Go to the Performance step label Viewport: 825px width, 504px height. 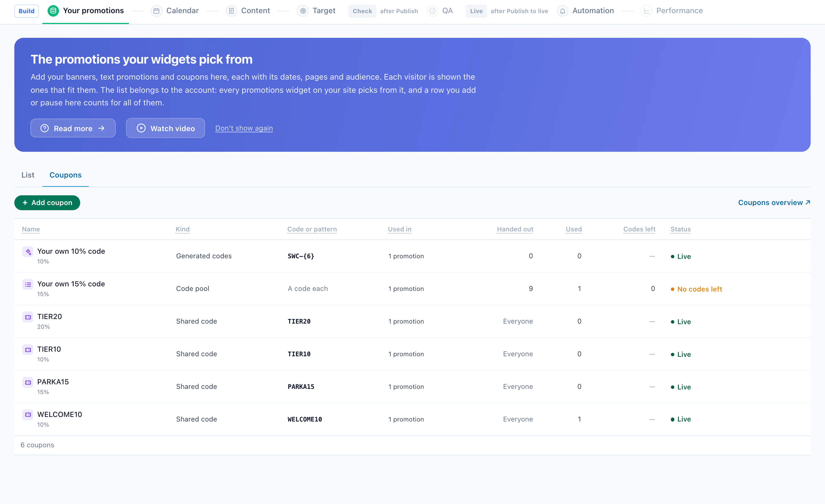coord(679,11)
